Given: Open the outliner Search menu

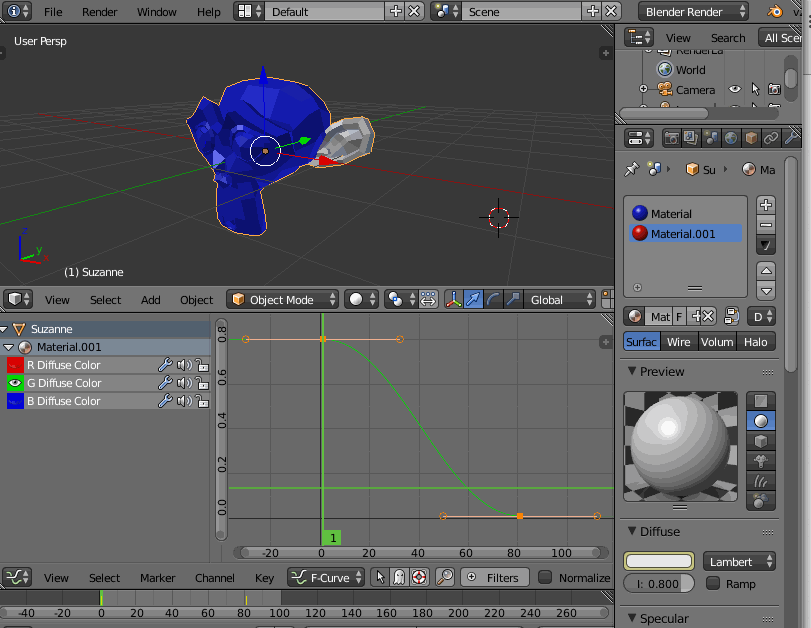Looking at the screenshot, I should pos(728,38).
